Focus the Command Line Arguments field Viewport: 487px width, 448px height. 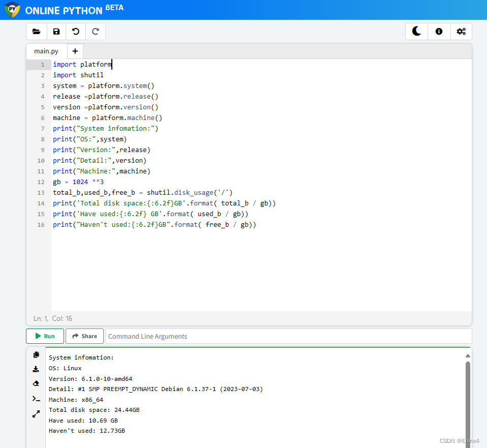[x=289, y=336]
